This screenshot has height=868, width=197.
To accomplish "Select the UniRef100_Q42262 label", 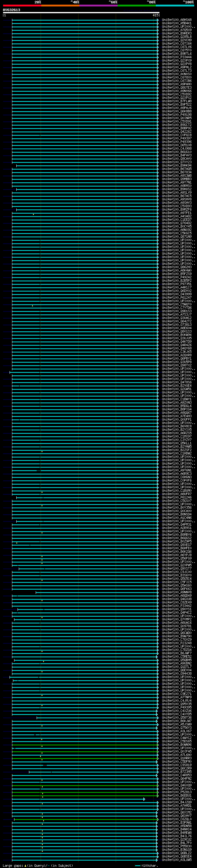I will click(177, 132).
